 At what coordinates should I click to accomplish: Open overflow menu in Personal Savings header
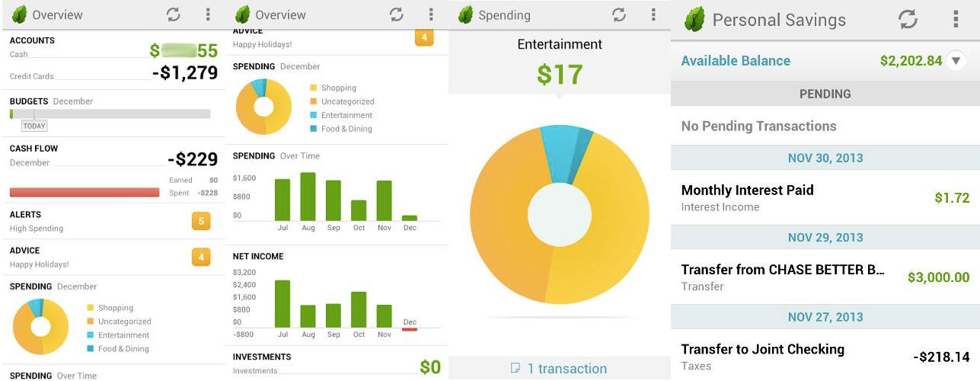(956, 20)
